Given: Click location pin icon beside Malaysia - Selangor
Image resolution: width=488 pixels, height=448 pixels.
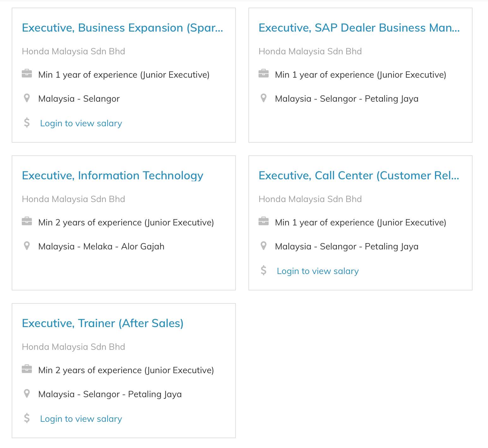Looking at the screenshot, I should click(27, 98).
